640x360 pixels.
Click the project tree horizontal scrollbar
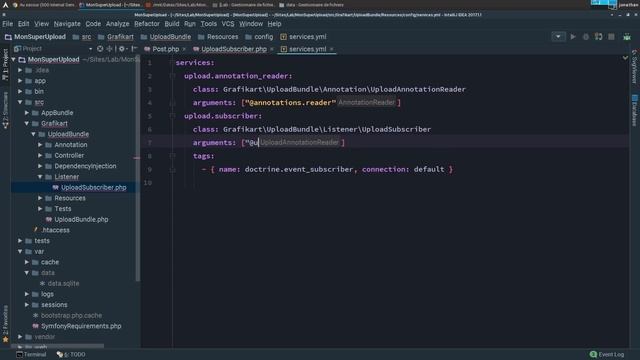[57, 346]
